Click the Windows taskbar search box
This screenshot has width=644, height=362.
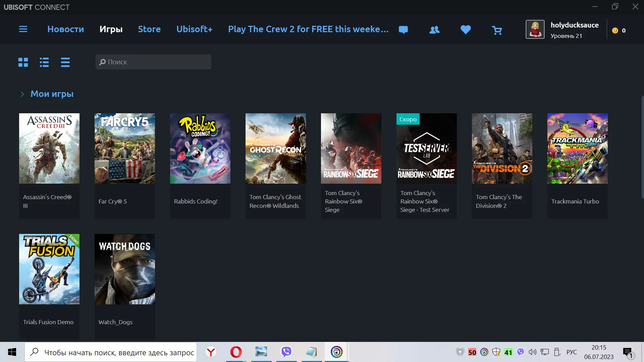coord(111,352)
